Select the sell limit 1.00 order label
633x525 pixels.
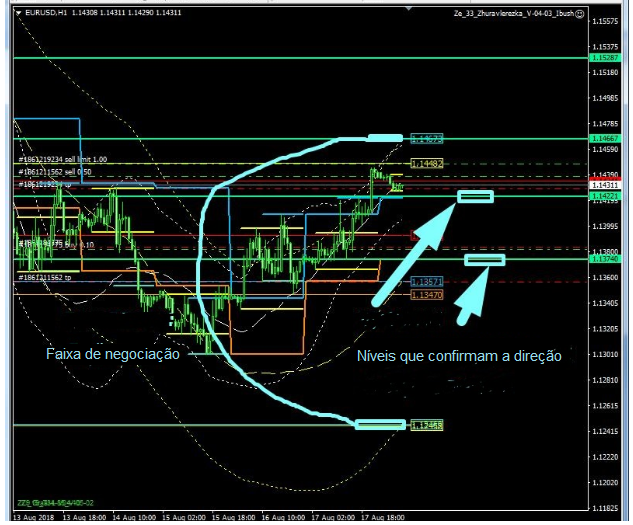click(77, 159)
